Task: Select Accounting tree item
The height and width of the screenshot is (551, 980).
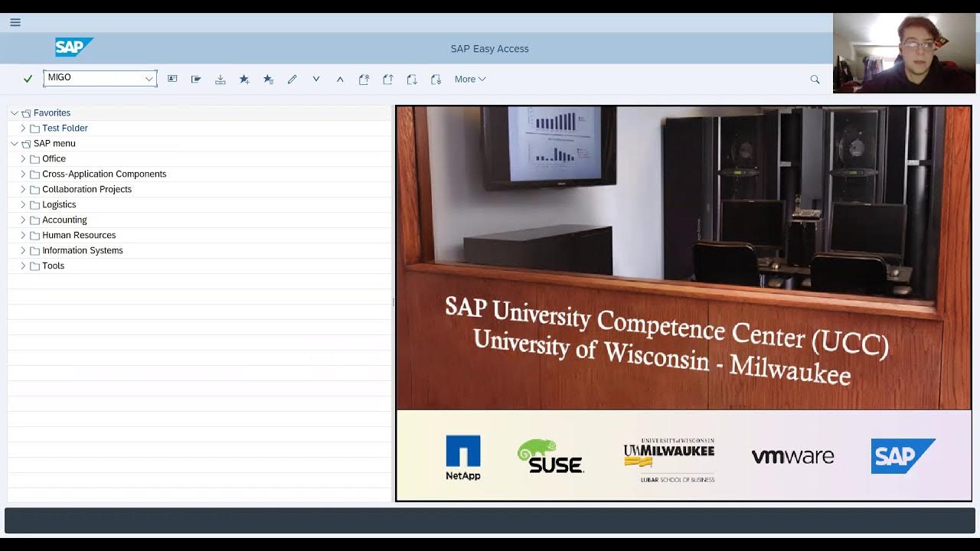Action: click(64, 220)
